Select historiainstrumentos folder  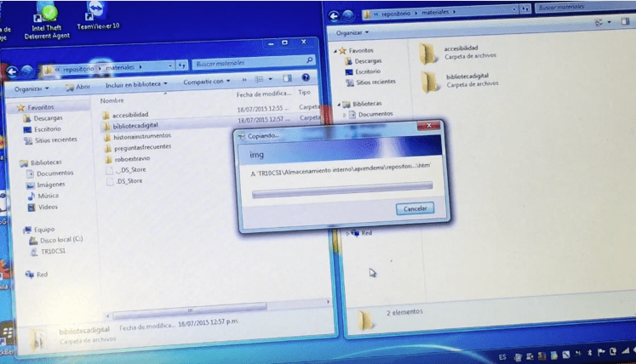tap(137, 137)
